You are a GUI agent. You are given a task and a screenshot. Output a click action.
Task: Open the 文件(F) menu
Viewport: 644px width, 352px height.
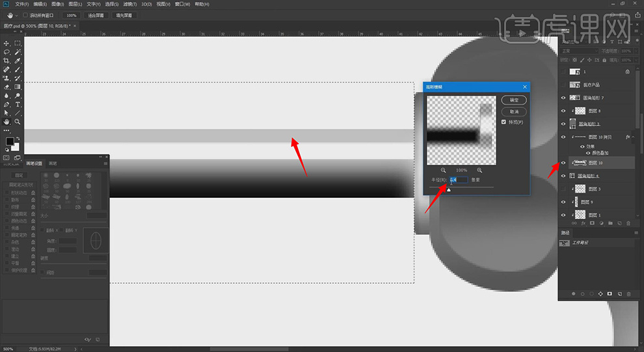21,4
